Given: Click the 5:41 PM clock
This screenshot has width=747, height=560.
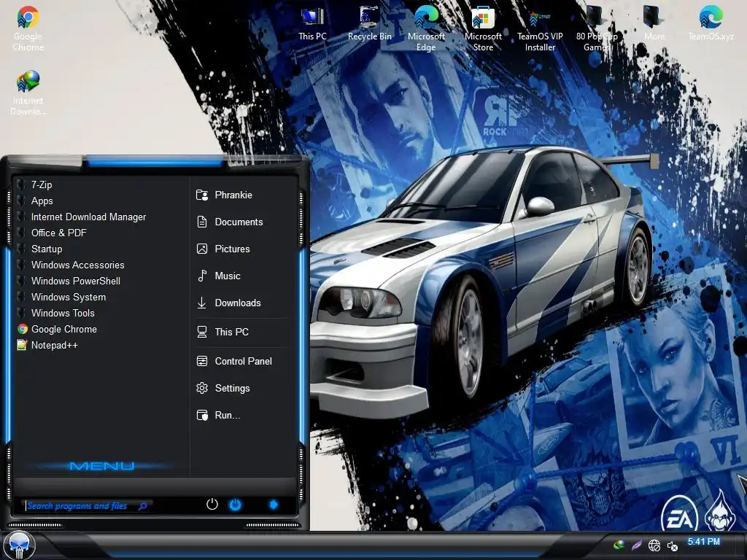Looking at the screenshot, I should click(x=704, y=542).
